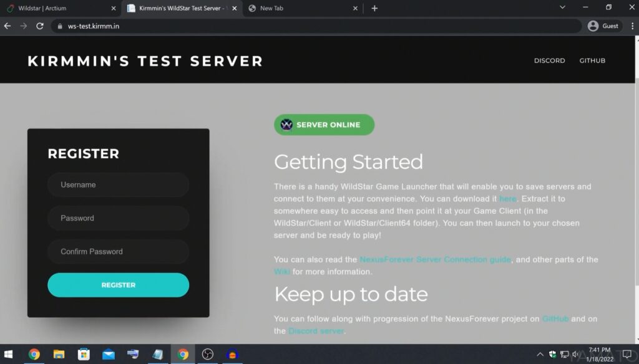View site security info via lock icon
The width and height of the screenshot is (639, 364).
coord(60,26)
